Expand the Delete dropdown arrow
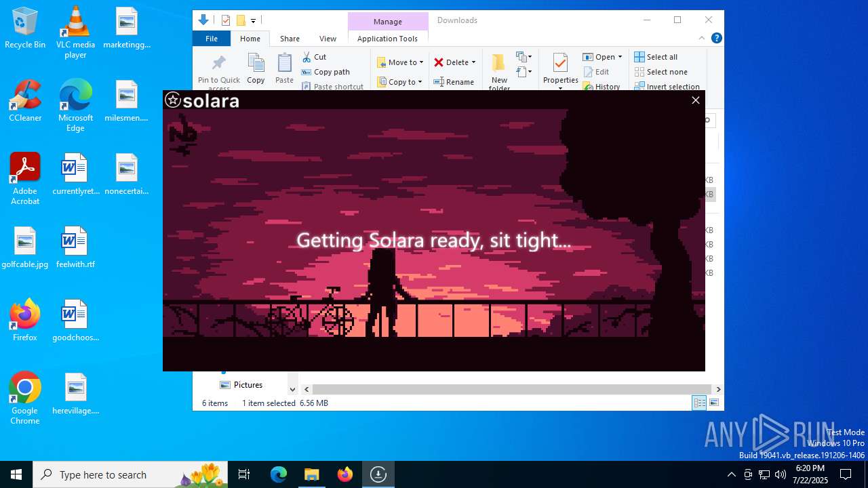This screenshot has width=868, height=488. [x=473, y=62]
